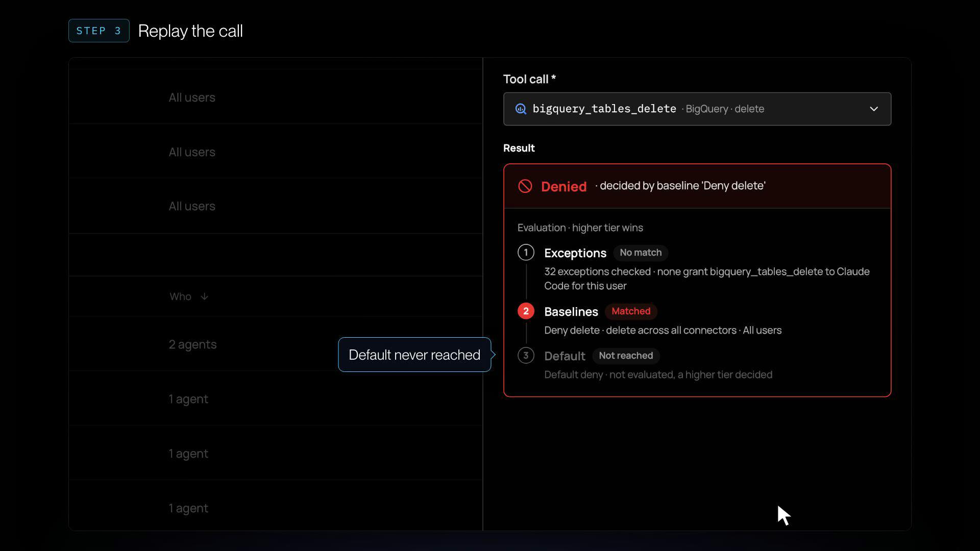Click the Who column header

tap(180, 297)
